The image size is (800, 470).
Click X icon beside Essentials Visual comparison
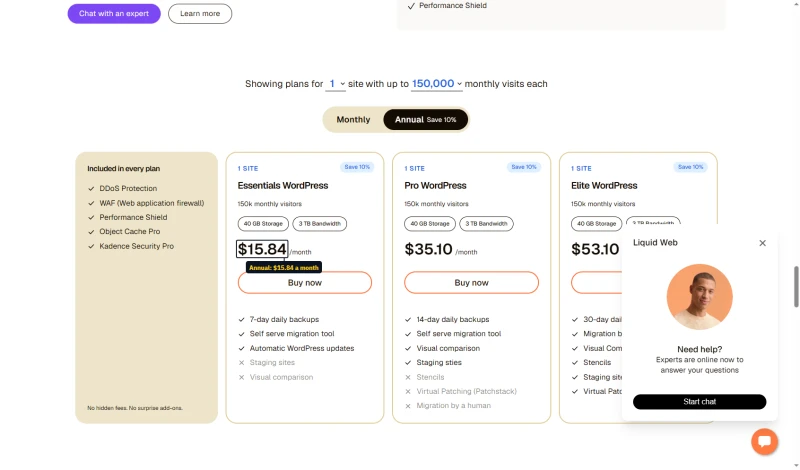(241, 378)
